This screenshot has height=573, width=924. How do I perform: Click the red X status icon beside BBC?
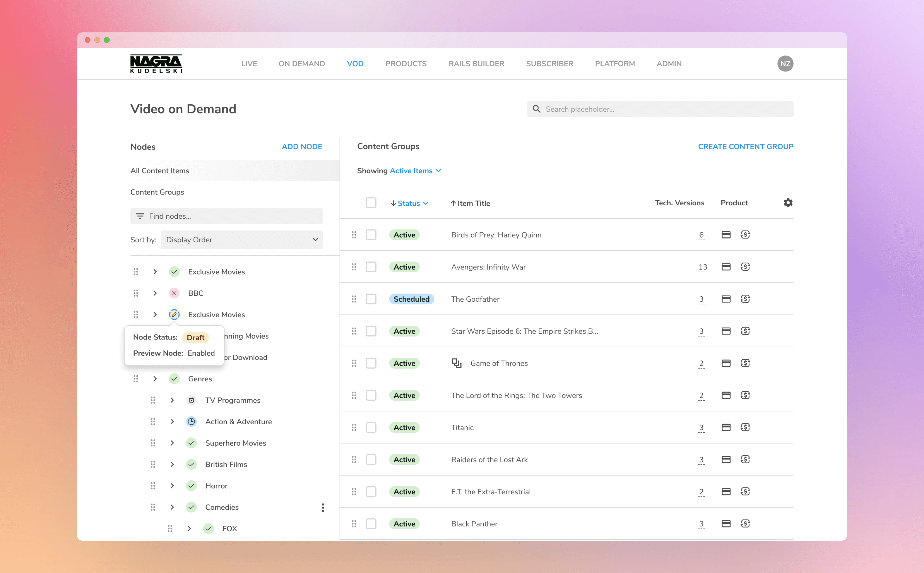pos(174,293)
